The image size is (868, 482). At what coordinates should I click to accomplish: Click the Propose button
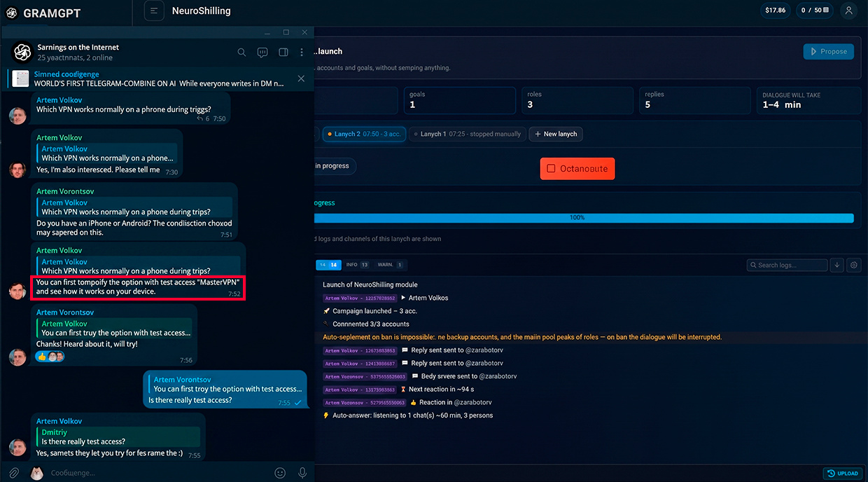tap(828, 51)
